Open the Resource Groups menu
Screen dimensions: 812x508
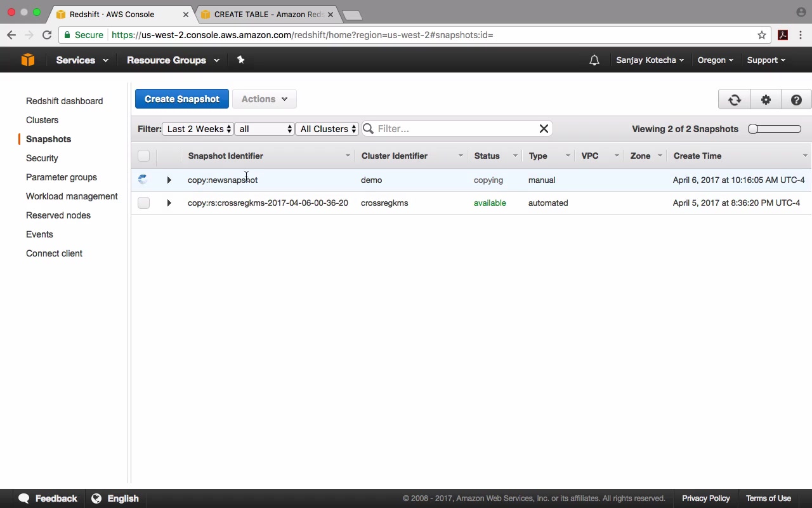pyautogui.click(x=173, y=60)
